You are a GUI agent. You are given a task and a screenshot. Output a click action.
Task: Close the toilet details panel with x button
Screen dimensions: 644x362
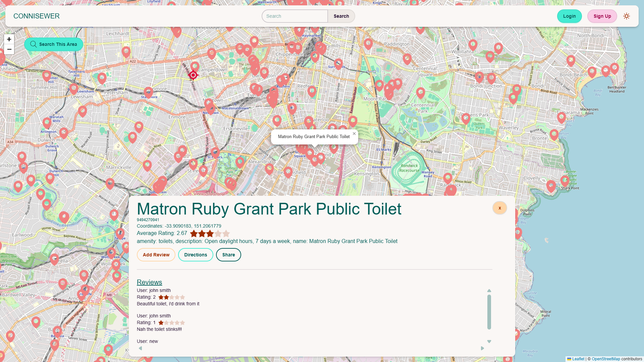click(499, 208)
